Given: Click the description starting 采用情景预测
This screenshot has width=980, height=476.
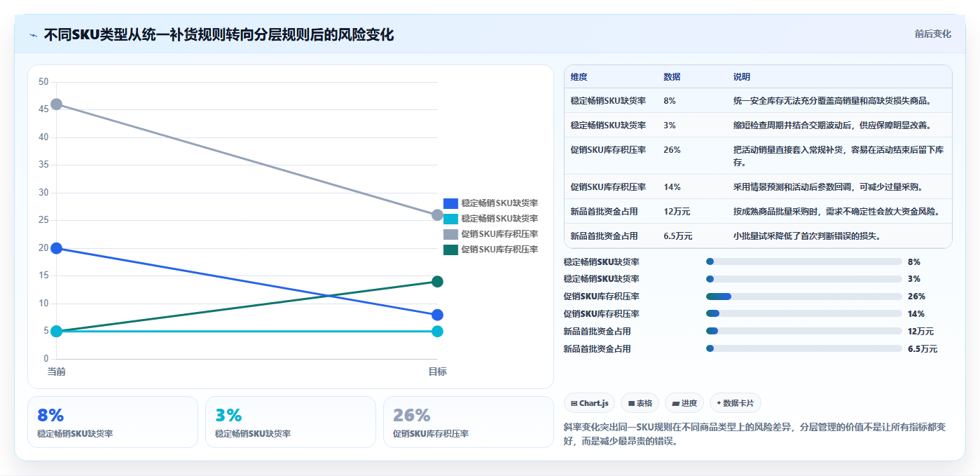Looking at the screenshot, I should (829, 187).
